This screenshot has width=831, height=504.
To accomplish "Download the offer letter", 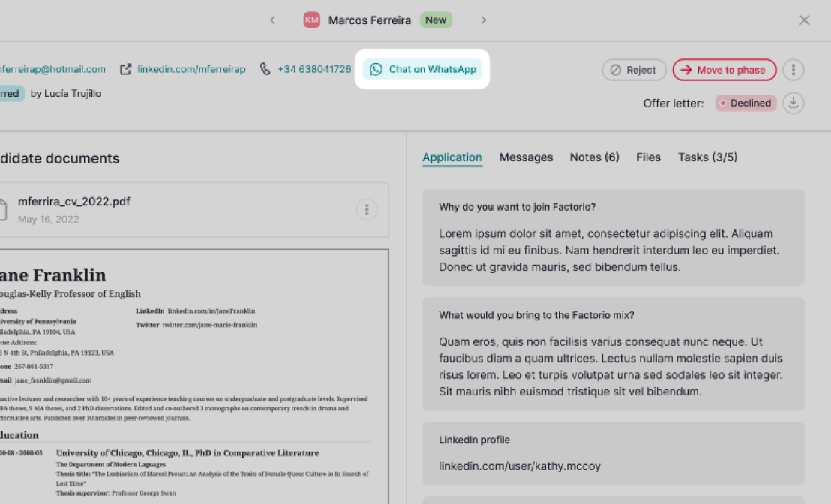I will (793, 103).
